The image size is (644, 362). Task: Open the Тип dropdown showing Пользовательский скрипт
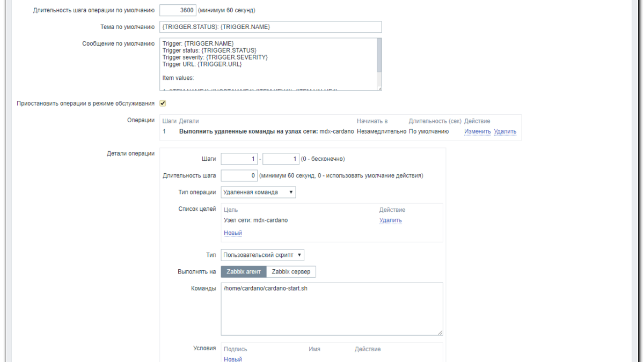tap(262, 255)
